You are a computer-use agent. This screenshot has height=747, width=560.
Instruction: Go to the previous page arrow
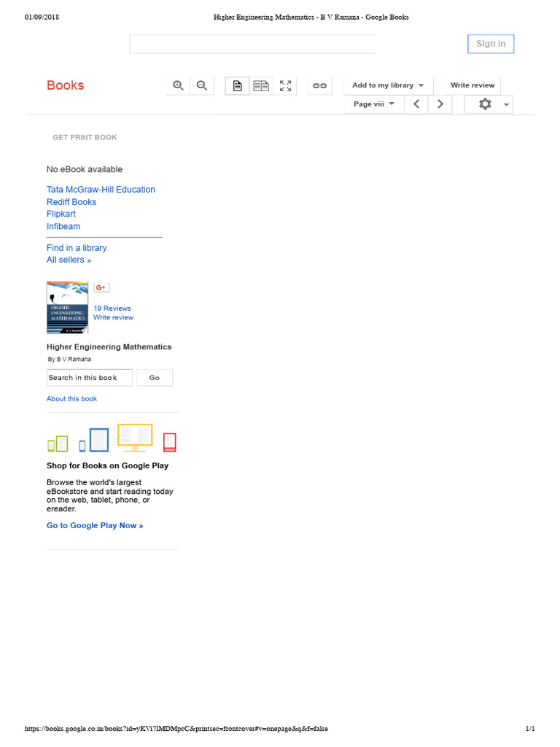[416, 104]
